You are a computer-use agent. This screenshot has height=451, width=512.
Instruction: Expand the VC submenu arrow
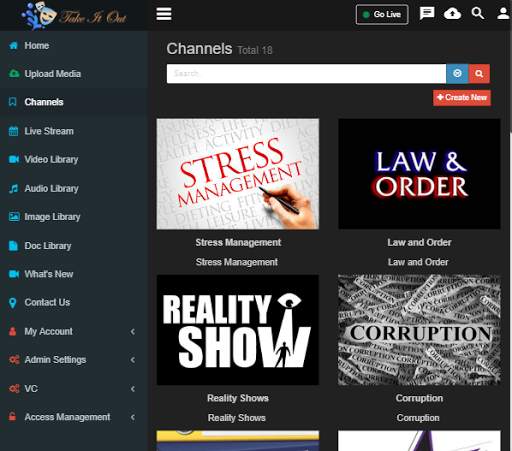point(133,389)
